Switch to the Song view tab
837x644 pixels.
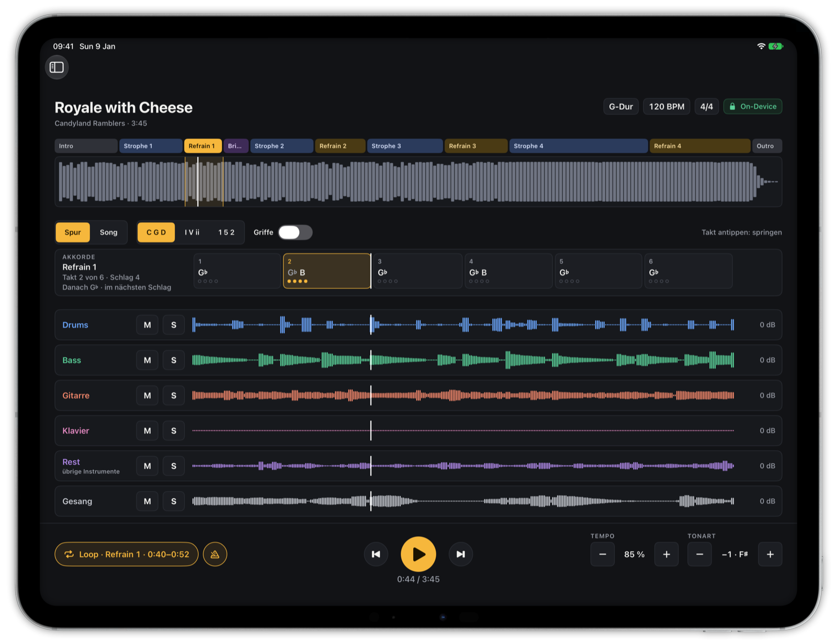(109, 232)
